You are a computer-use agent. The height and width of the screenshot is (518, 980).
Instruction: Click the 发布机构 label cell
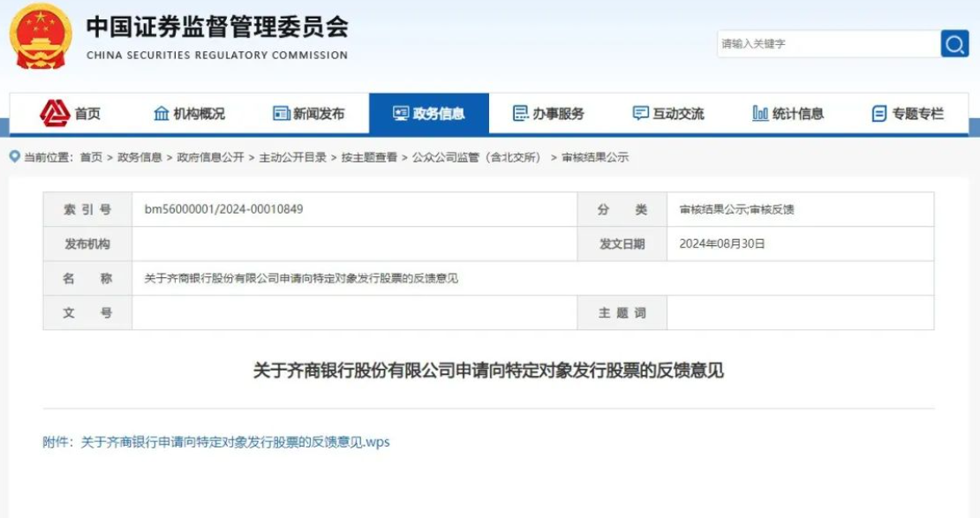(x=87, y=244)
